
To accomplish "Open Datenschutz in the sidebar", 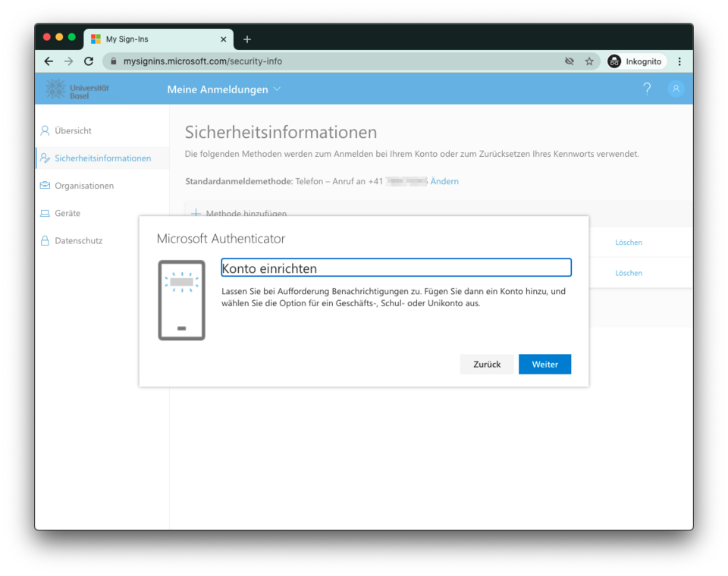I will pos(78,240).
